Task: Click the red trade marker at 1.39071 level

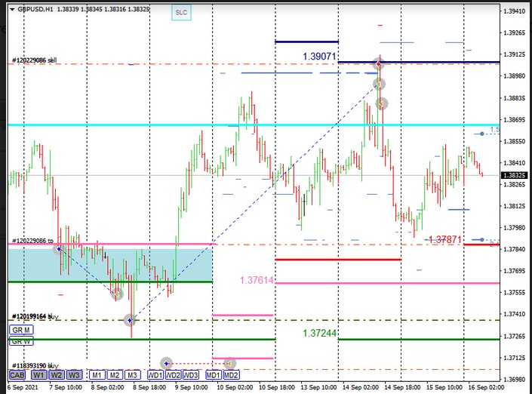Action: point(379,64)
